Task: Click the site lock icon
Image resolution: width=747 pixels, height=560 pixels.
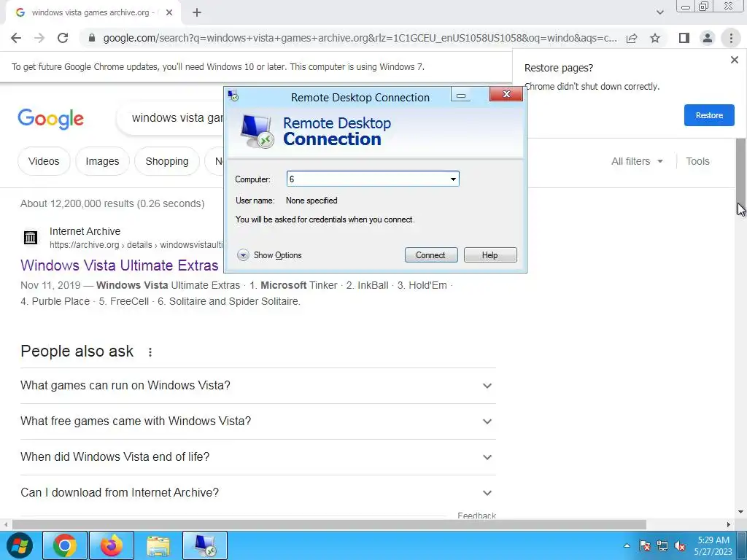Action: (92, 38)
